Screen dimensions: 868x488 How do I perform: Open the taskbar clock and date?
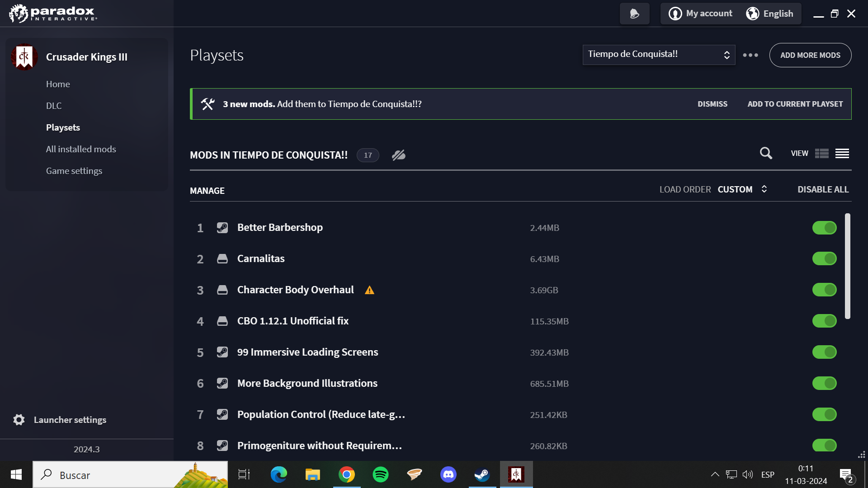point(806,474)
